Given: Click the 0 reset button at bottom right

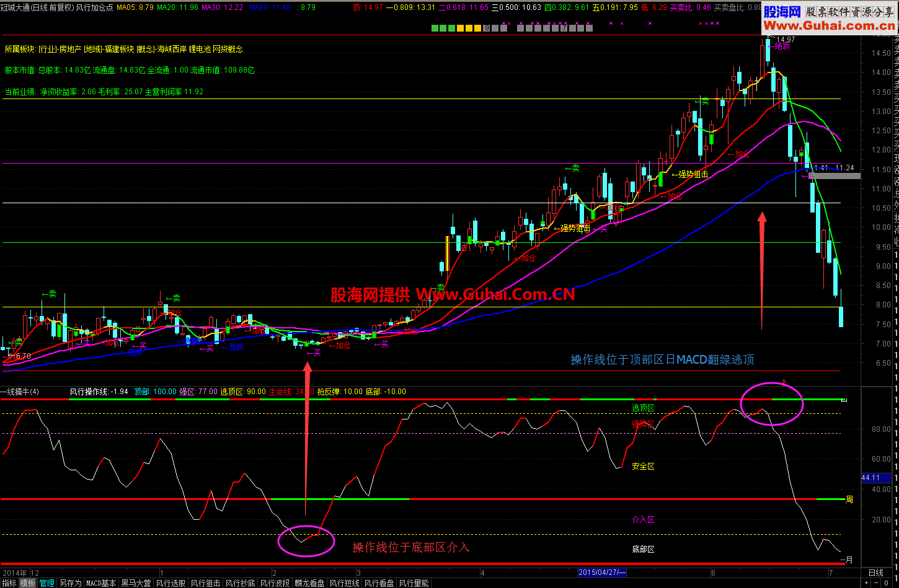Looking at the screenshot, I should (887, 583).
